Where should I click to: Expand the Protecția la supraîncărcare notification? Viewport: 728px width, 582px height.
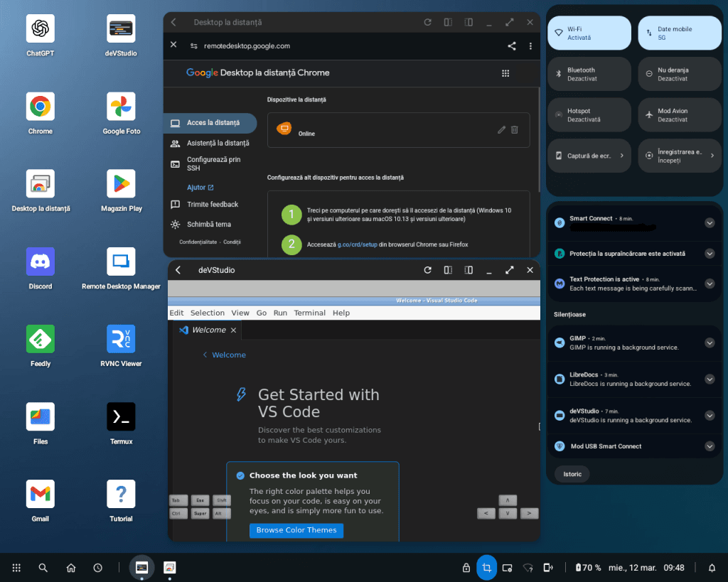(710, 254)
